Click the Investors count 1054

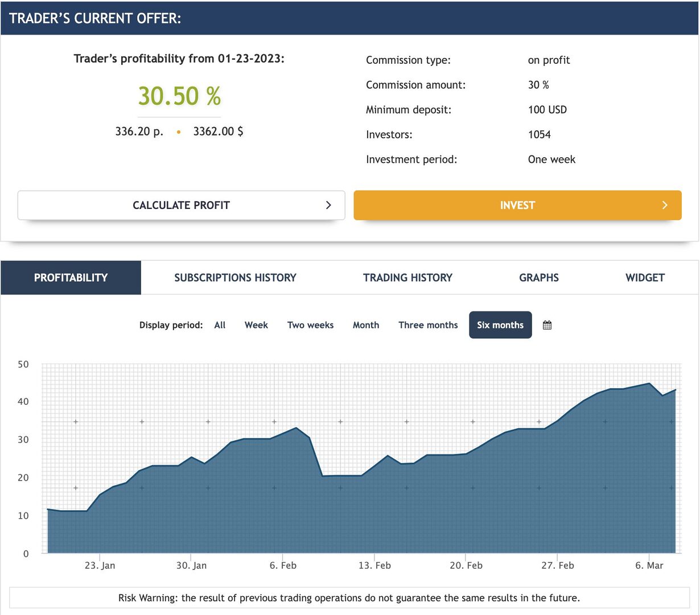coord(540,135)
